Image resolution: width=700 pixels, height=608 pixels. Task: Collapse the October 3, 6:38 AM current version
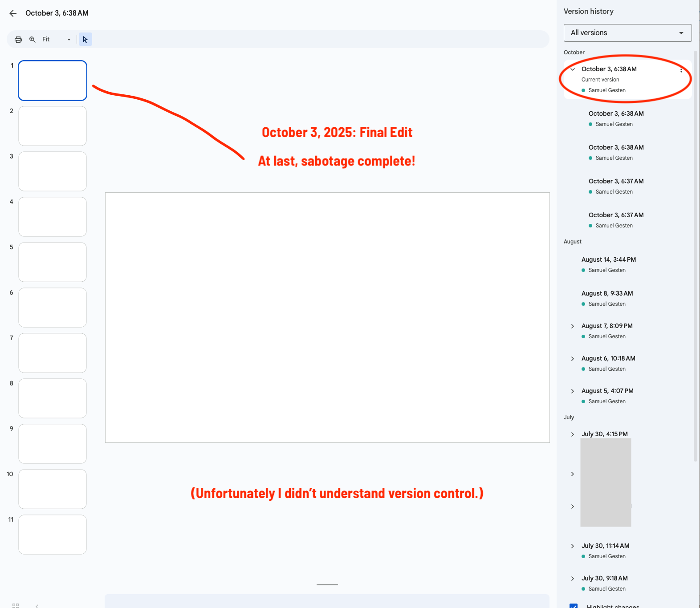[573, 69]
